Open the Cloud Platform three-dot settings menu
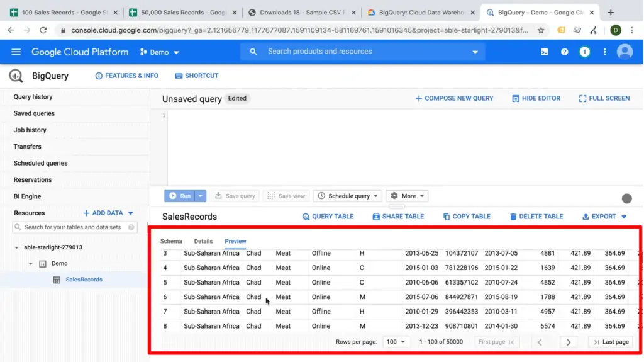Screen dimensions: 644x362 click(604, 52)
